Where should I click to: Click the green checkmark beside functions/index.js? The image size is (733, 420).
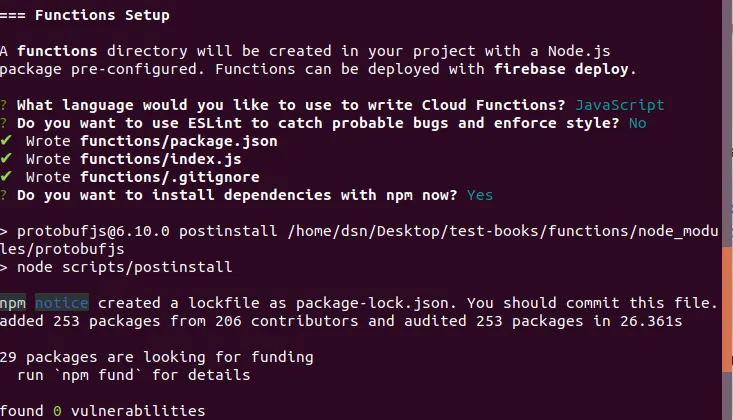pos(6,159)
